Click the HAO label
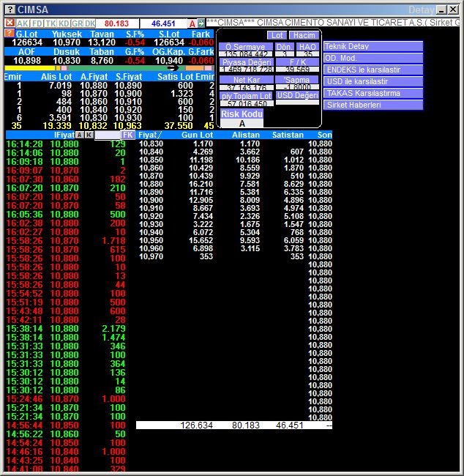This screenshot has height=476, width=464. pyautogui.click(x=307, y=47)
